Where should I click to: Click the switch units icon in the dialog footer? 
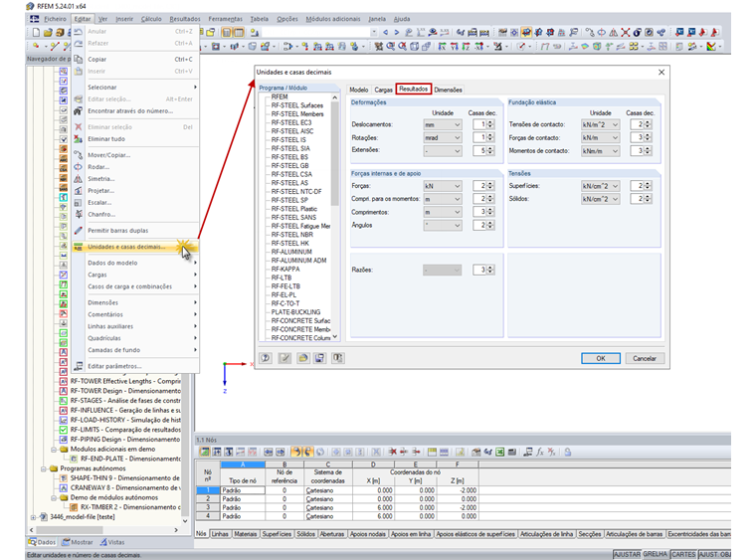tap(338, 358)
